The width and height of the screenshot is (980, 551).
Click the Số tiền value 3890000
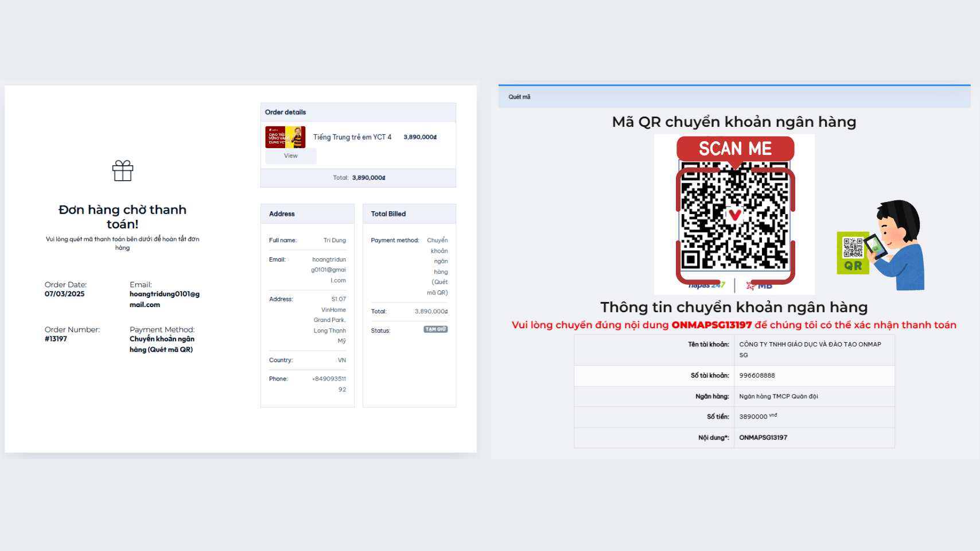point(753,417)
